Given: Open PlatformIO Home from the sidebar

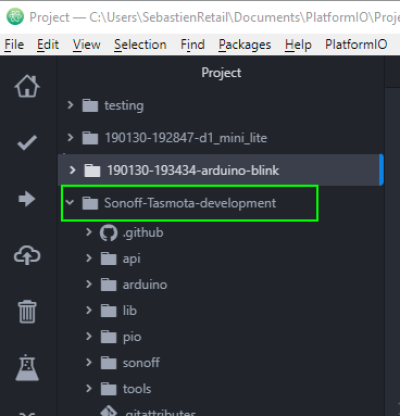Looking at the screenshot, I should [x=27, y=86].
